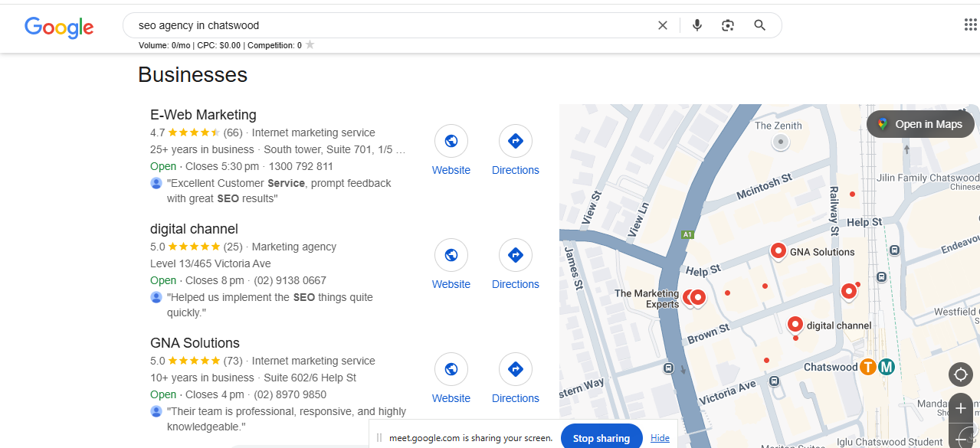
Task: Get directions to GNA Solutions
Action: click(516, 369)
